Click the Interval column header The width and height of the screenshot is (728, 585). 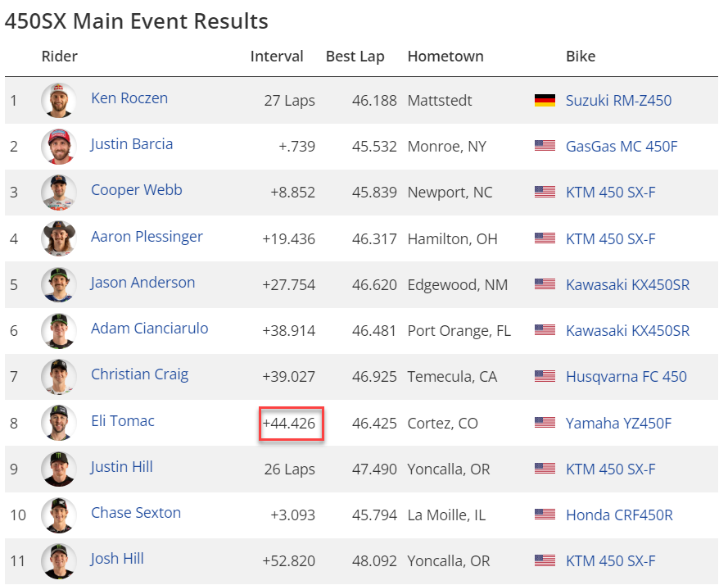pyautogui.click(x=277, y=57)
